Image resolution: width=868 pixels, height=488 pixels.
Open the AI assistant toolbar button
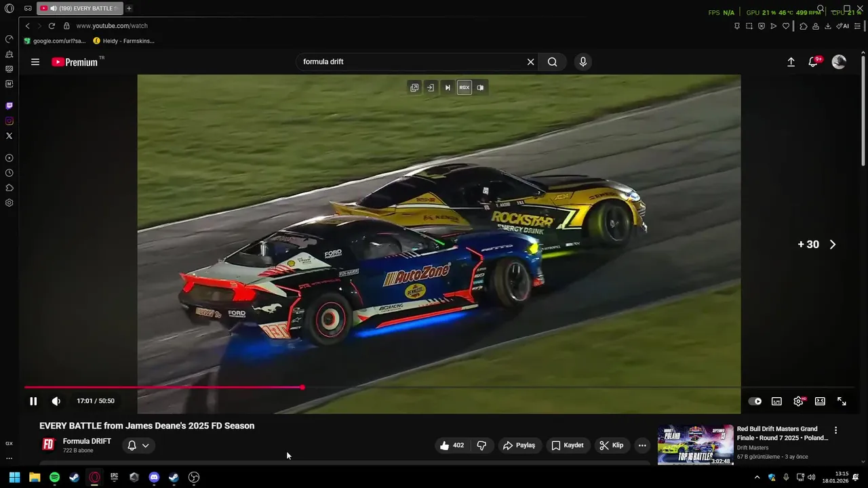[842, 26]
